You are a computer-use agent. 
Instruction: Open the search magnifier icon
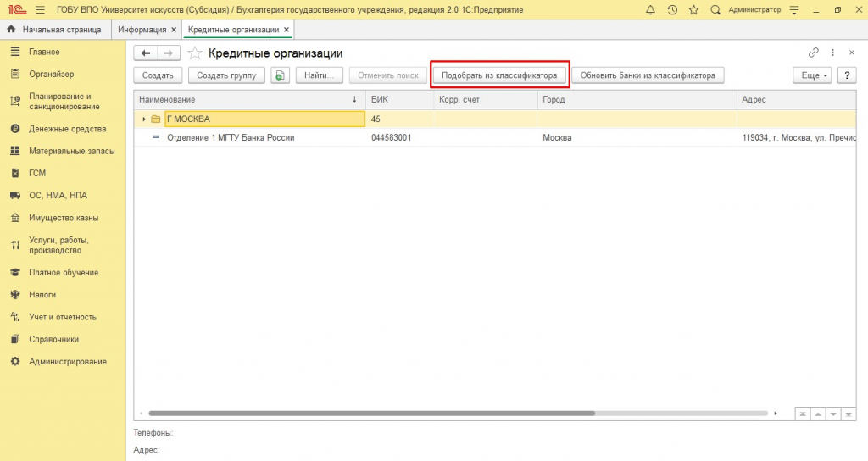[715, 9]
